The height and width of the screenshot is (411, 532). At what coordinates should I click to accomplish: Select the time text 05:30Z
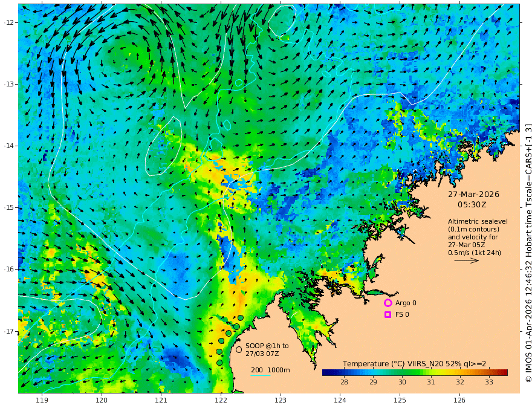point(472,205)
